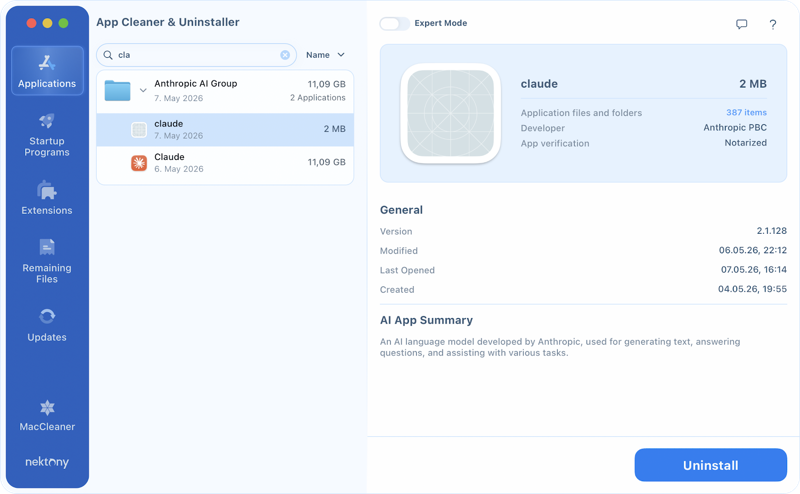The width and height of the screenshot is (800, 494).
Task: Click the group size 11,09 GB text
Action: [326, 84]
